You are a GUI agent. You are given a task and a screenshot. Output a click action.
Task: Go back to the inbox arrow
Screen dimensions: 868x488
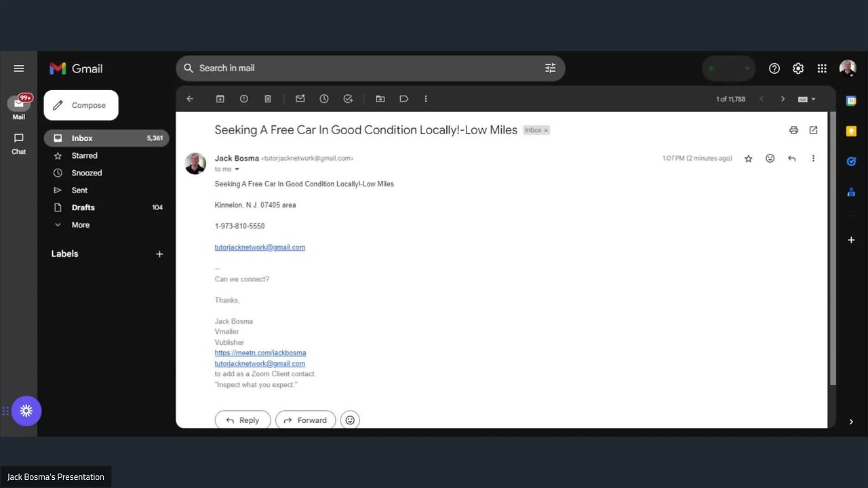coord(190,99)
